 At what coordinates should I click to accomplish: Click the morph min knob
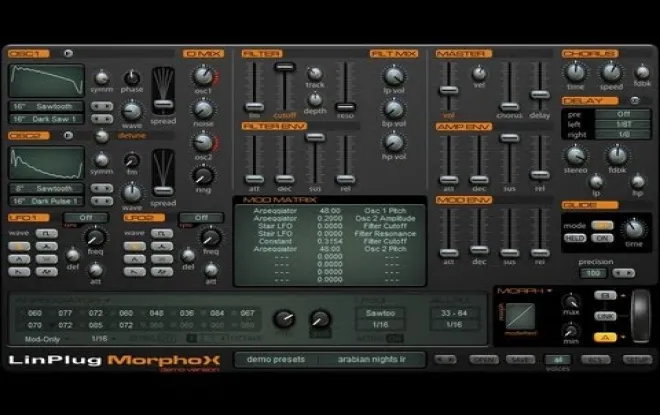[x=571, y=330]
